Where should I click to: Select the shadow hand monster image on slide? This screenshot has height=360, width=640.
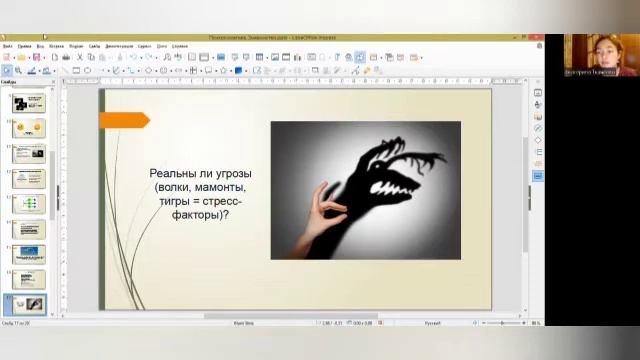[366, 190]
